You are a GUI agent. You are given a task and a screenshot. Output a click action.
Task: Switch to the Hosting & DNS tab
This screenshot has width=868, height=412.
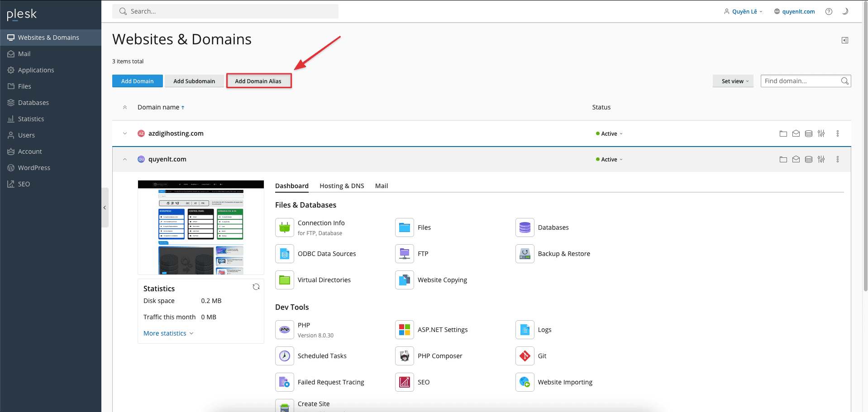pyautogui.click(x=342, y=186)
